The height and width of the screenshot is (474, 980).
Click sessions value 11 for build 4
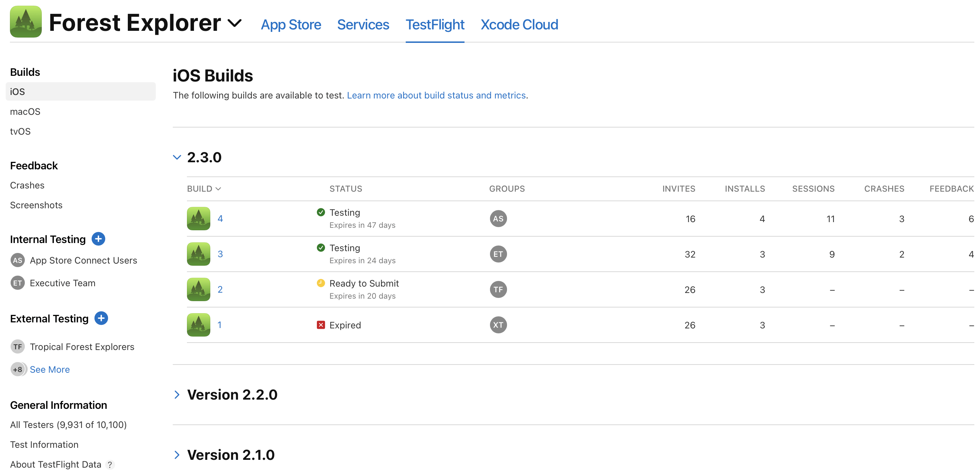pos(831,219)
